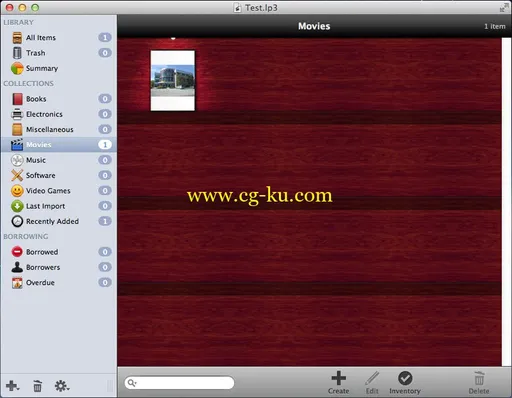Open the Recently Added clock icon

[17, 221]
